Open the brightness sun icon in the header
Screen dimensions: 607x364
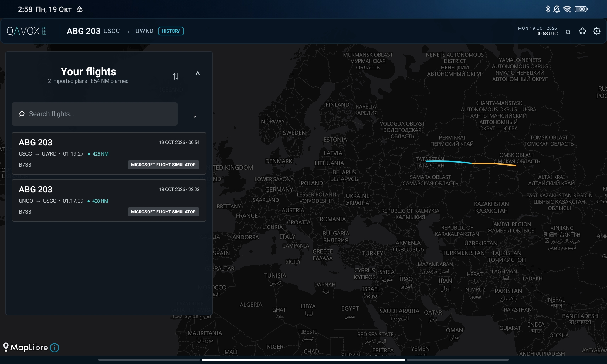click(568, 32)
